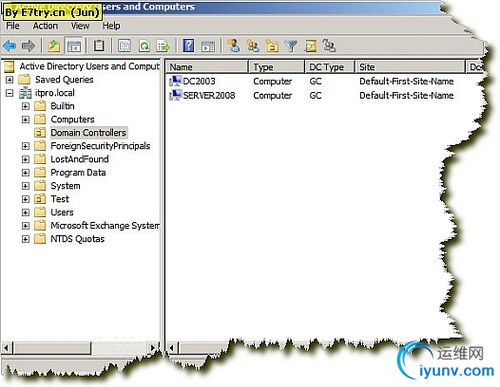Toggle Show/Hide Action Pane icon

[208, 46]
